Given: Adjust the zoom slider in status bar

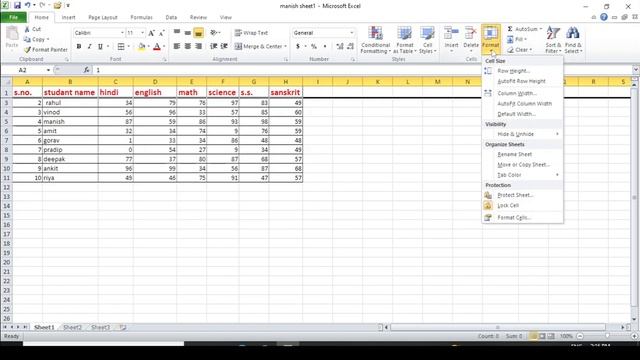Looking at the screenshot, I should (x=607, y=336).
